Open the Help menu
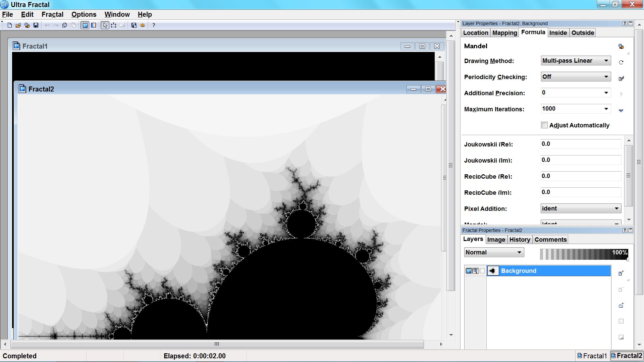This screenshot has width=644, height=362. pos(145,14)
